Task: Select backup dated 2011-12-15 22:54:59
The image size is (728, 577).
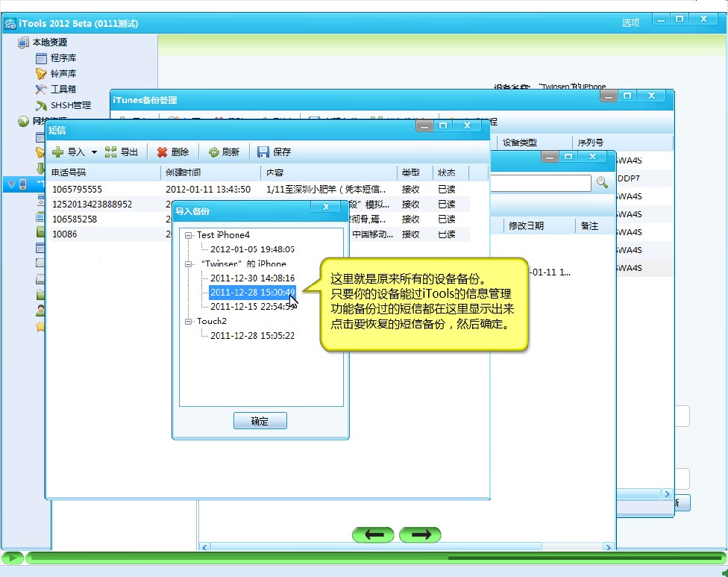Action: (252, 306)
